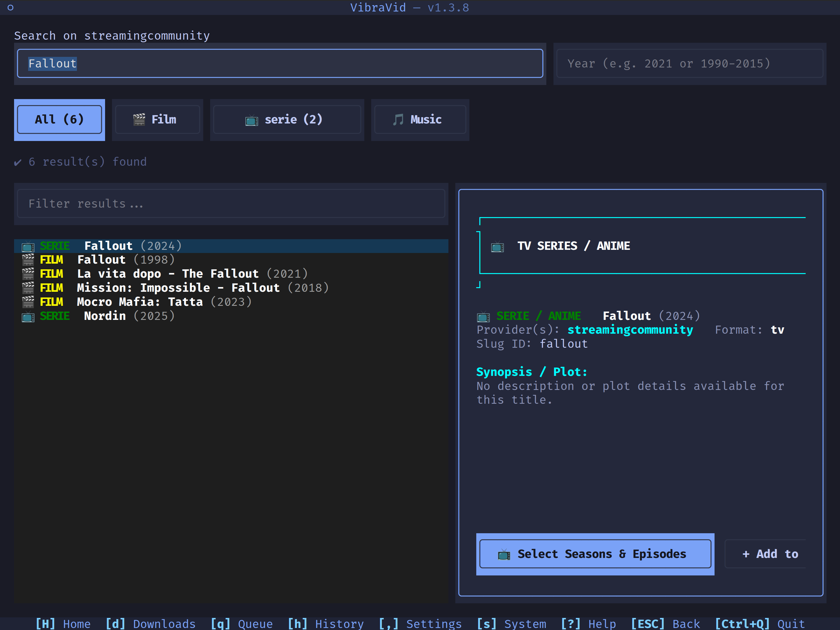Screen dimensions: 840x630
Task: Click Search on streamingcommunity label
Action: [x=112, y=36]
